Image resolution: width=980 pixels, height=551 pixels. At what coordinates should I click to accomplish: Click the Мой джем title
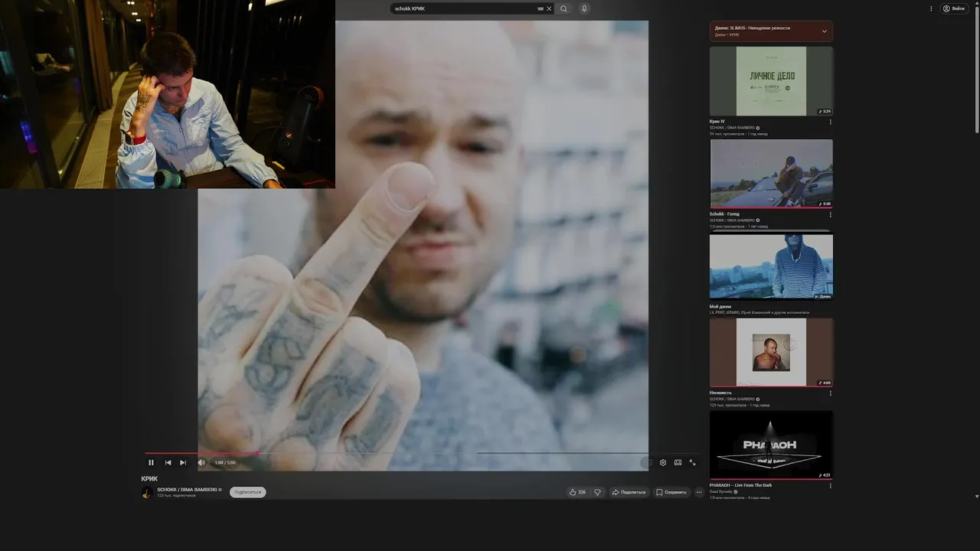coord(720,306)
